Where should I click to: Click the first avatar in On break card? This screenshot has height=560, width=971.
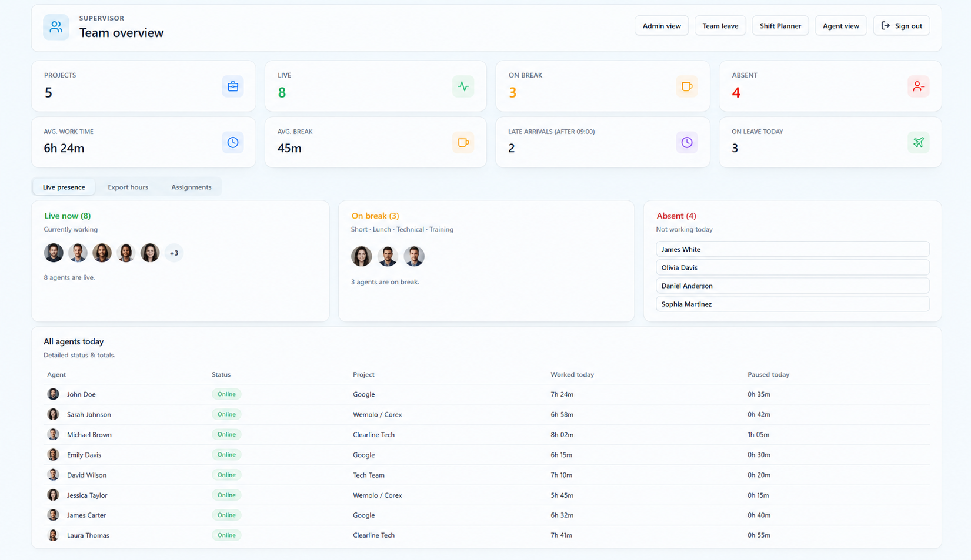click(361, 256)
